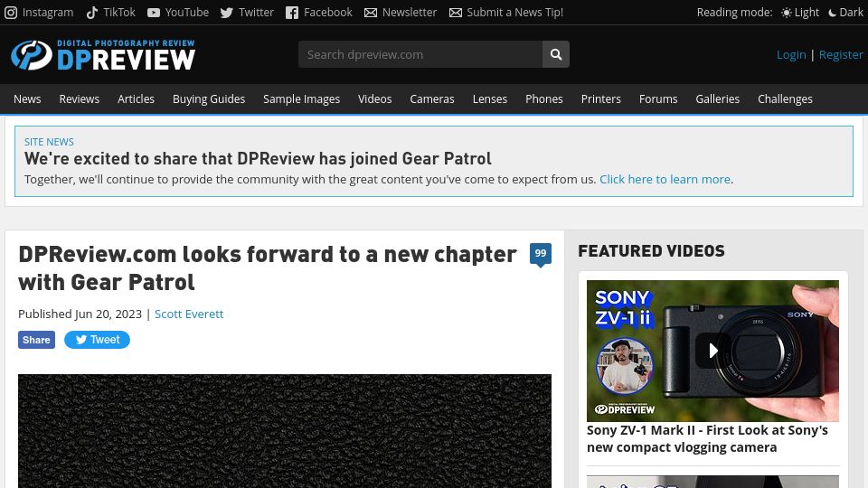Click the article title about Gear Patrol
Image resolution: width=868 pixels, height=488 pixels.
pyautogui.click(x=268, y=268)
